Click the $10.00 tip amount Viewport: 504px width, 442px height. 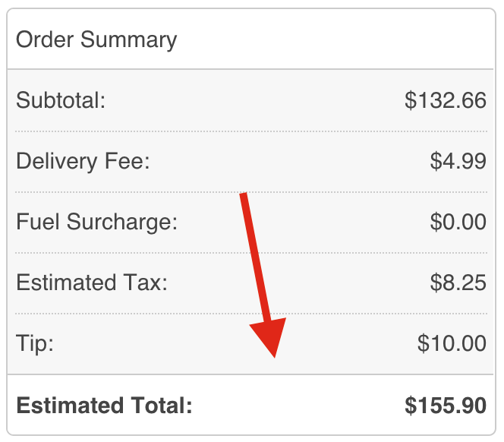tap(452, 343)
